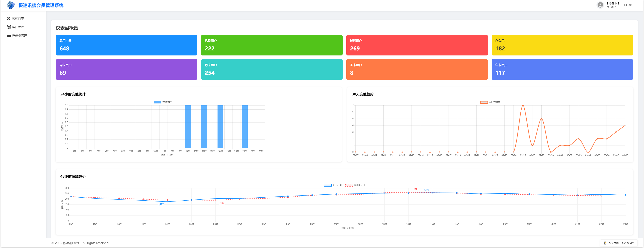Open the 充值卡管理 menu item

[19, 36]
